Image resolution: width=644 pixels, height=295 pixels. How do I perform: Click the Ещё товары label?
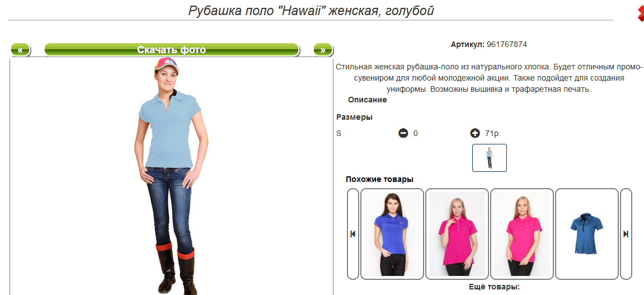(494, 287)
